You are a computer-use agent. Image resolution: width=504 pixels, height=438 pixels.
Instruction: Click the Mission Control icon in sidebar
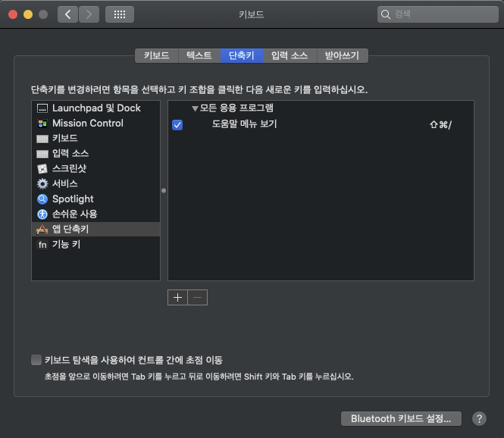pyautogui.click(x=42, y=124)
